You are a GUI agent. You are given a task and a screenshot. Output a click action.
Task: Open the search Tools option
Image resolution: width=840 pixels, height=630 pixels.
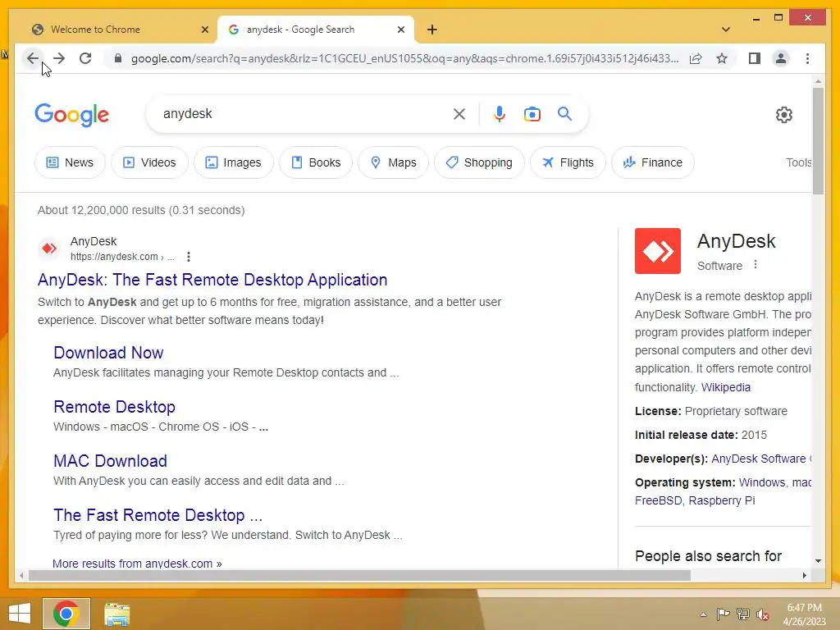(x=799, y=162)
